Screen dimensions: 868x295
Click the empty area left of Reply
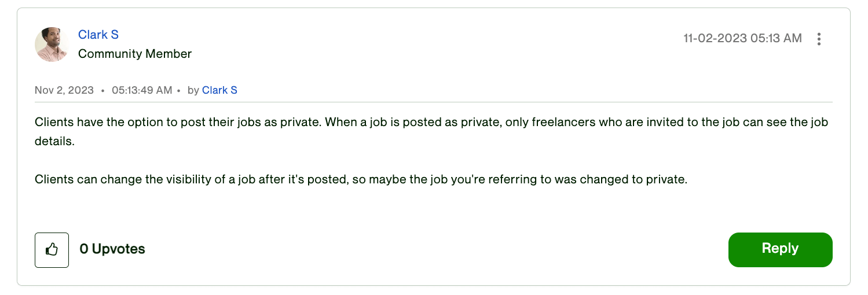pos(434,250)
